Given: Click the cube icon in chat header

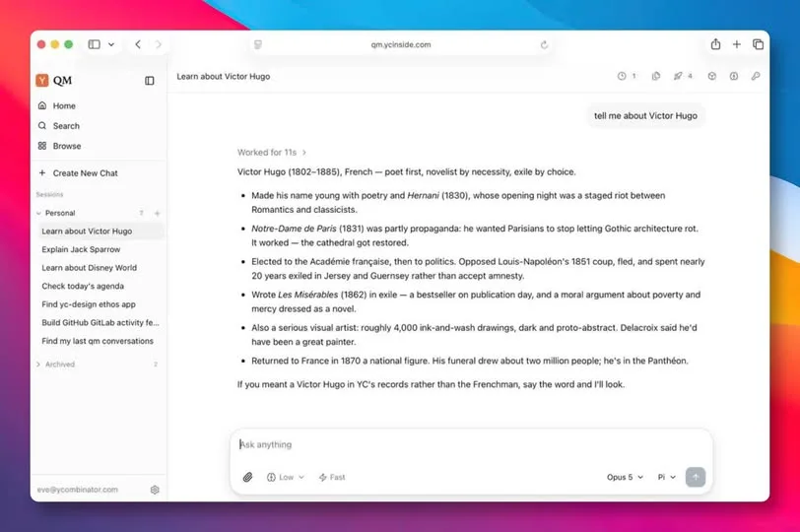Looking at the screenshot, I should tap(711, 76).
